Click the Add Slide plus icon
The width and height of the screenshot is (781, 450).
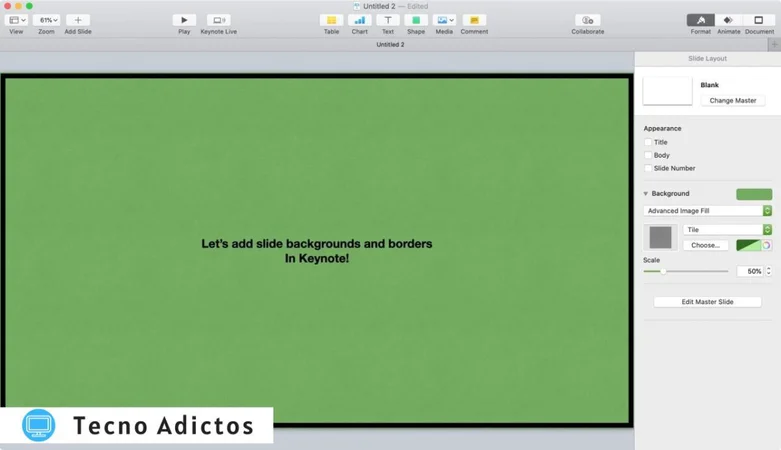pyautogui.click(x=78, y=20)
